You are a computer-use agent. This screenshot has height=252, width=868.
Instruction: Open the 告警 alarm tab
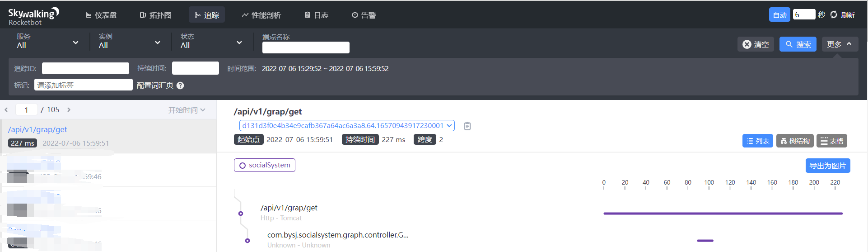point(364,15)
